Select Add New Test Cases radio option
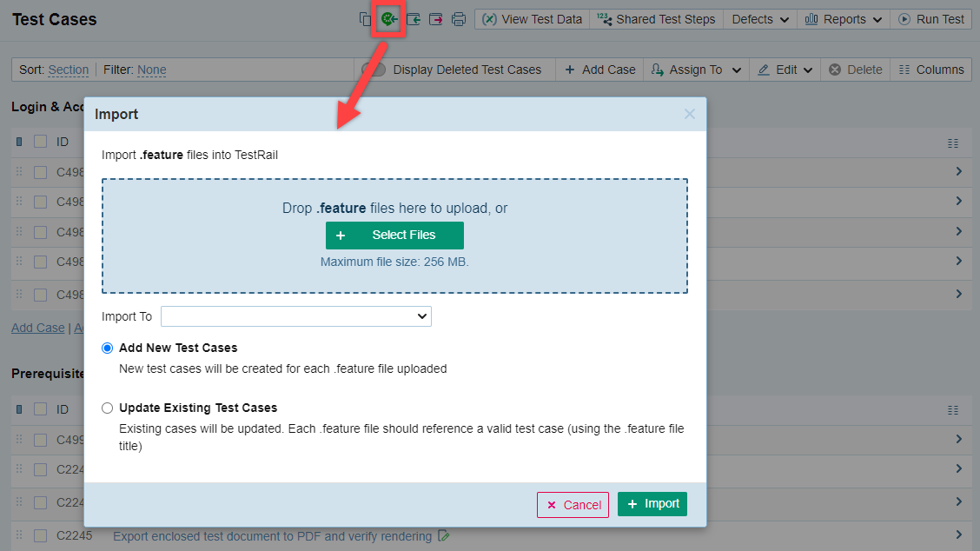Viewport: 980px width, 551px height. tap(108, 348)
